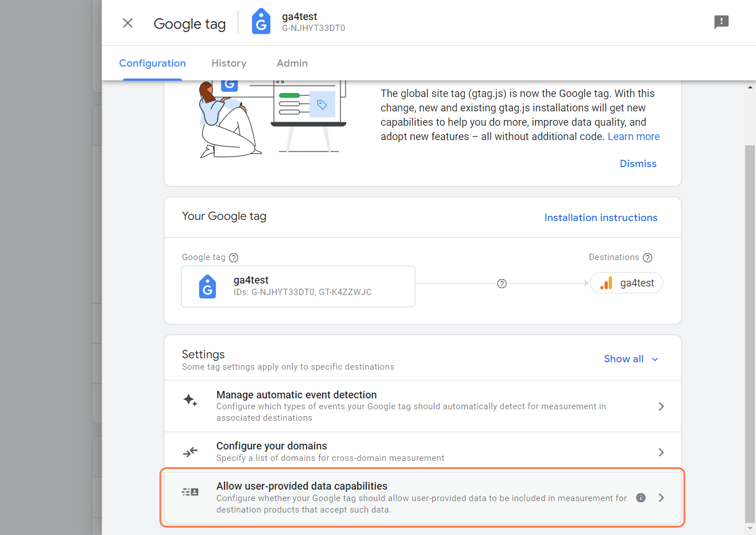
Task: Expand settings with Show all
Action: pyautogui.click(x=631, y=359)
